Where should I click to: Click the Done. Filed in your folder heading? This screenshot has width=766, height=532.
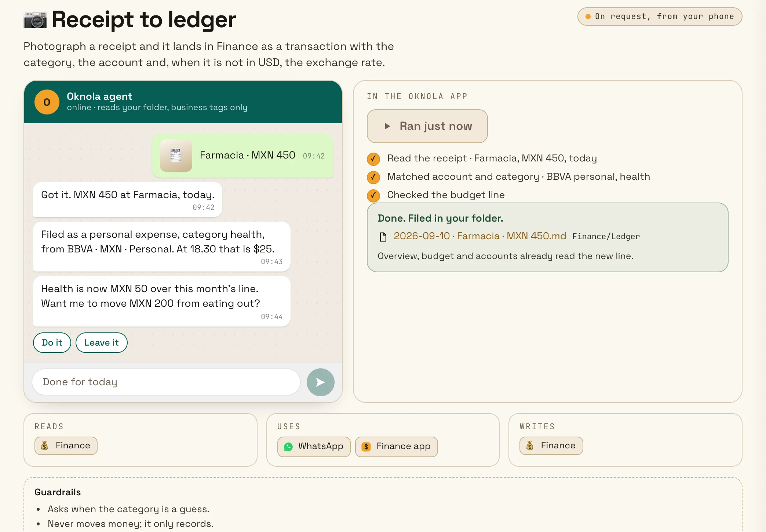[440, 218]
